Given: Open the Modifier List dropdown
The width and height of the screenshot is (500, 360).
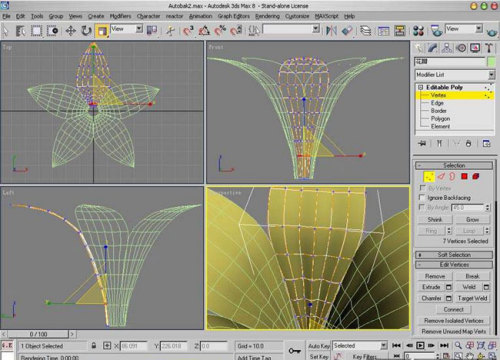Looking at the screenshot, I should point(455,75).
